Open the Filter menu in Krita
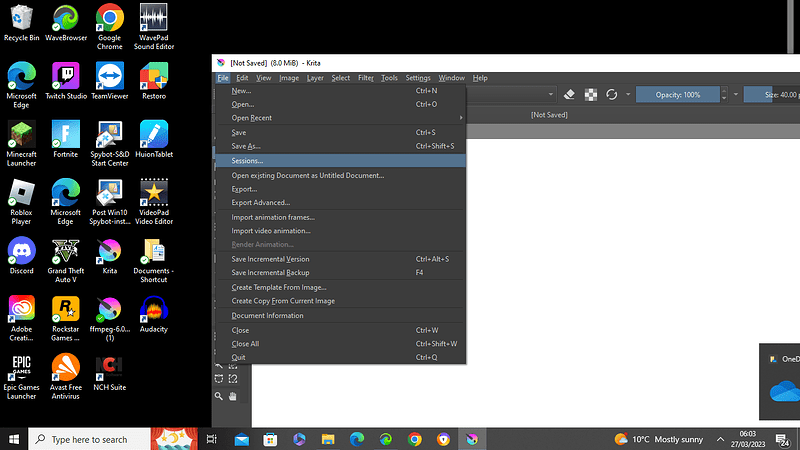Viewport: 800px width, 450px height. coord(365,78)
